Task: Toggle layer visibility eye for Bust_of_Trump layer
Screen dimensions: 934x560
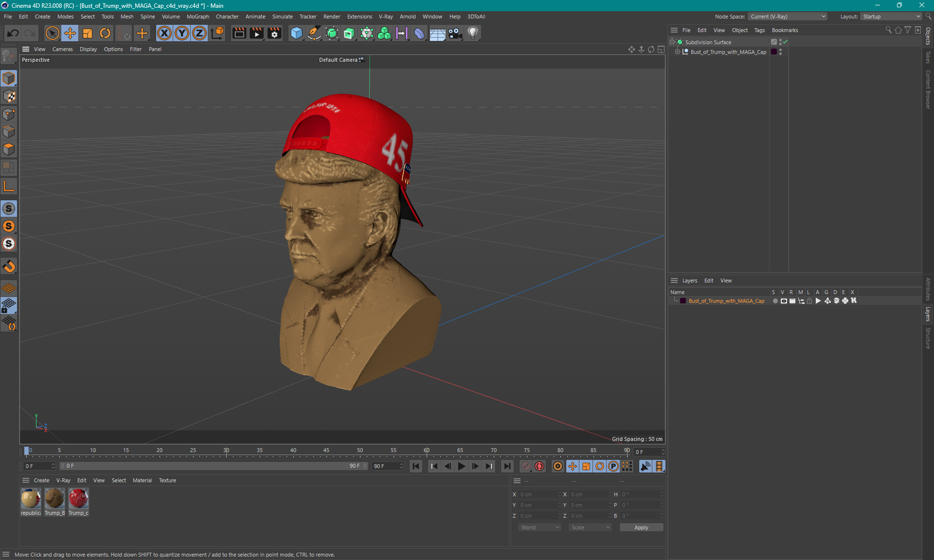Action: (x=784, y=301)
